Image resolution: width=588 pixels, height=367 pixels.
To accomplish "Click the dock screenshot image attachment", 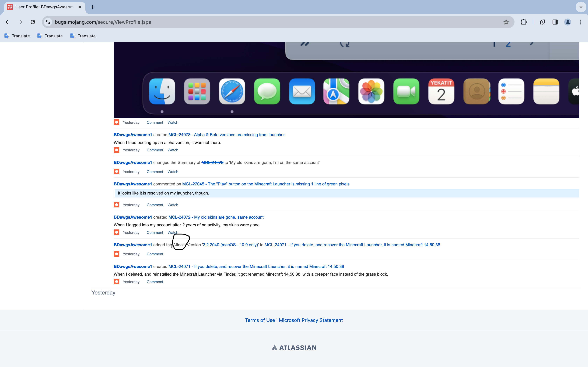I will pyautogui.click(x=346, y=80).
